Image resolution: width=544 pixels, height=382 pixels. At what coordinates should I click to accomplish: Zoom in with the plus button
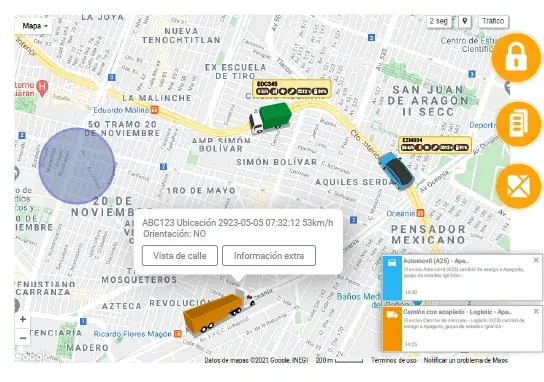click(x=23, y=319)
